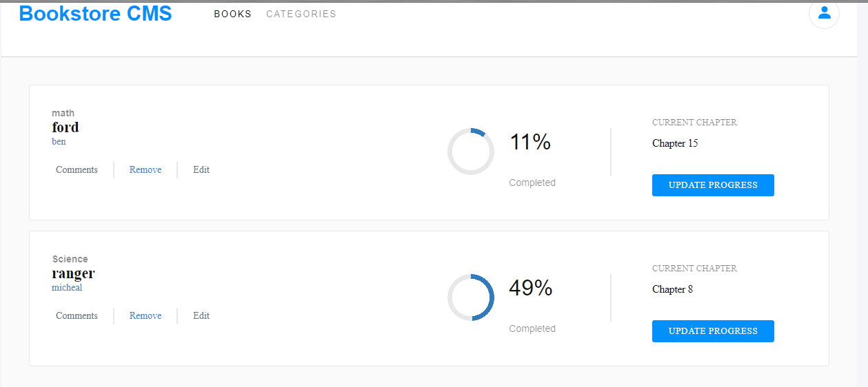The image size is (868, 387).
Task: Select the ford book title
Action: pyautogui.click(x=65, y=127)
